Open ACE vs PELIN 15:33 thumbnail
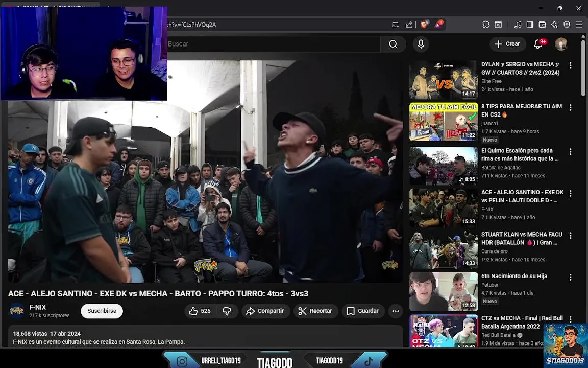This screenshot has height=368, width=588. point(444,208)
